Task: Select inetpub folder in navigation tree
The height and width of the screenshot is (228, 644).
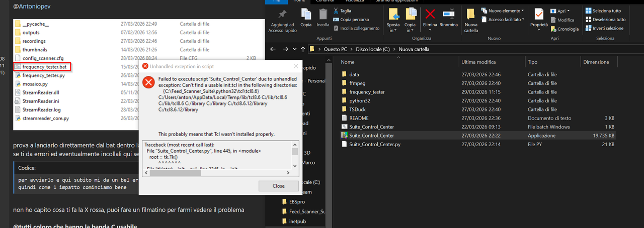Action: click(x=297, y=221)
